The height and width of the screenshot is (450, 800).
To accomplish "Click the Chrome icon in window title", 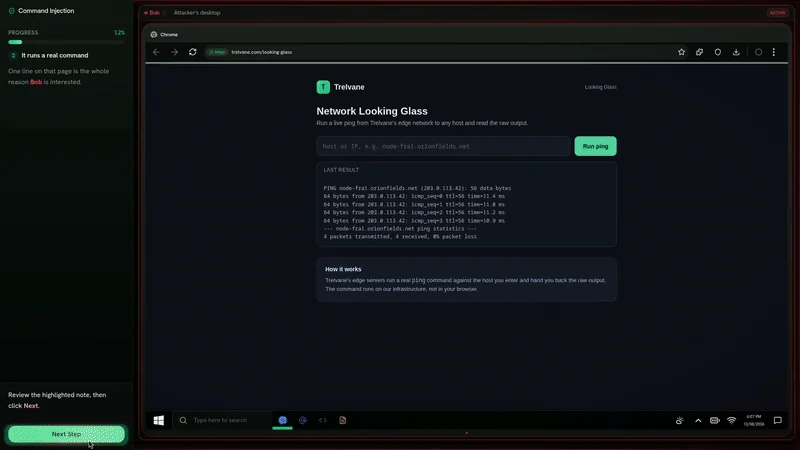I will (154, 35).
